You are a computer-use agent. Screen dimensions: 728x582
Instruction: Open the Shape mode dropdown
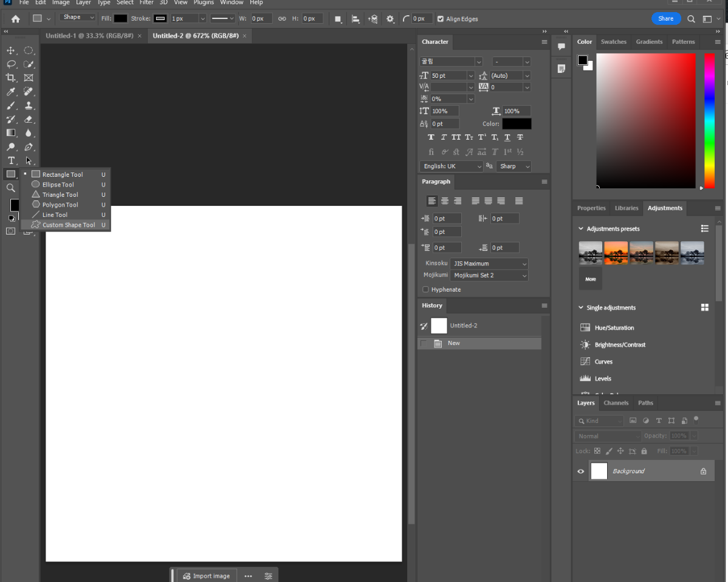coord(78,17)
